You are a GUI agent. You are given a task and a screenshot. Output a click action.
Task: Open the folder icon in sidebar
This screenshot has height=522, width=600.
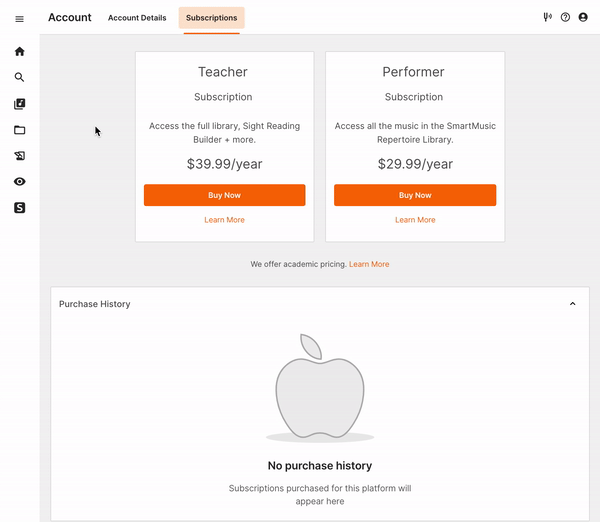[19, 130]
